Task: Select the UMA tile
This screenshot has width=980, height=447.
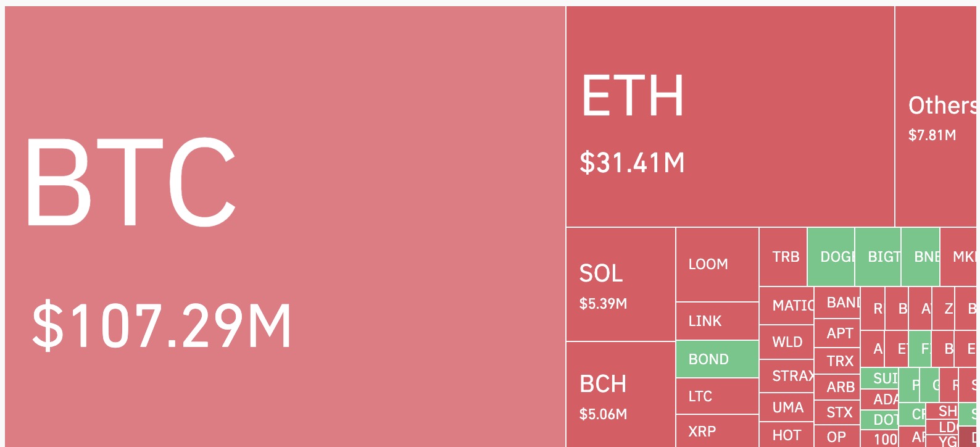Action: tap(786, 407)
